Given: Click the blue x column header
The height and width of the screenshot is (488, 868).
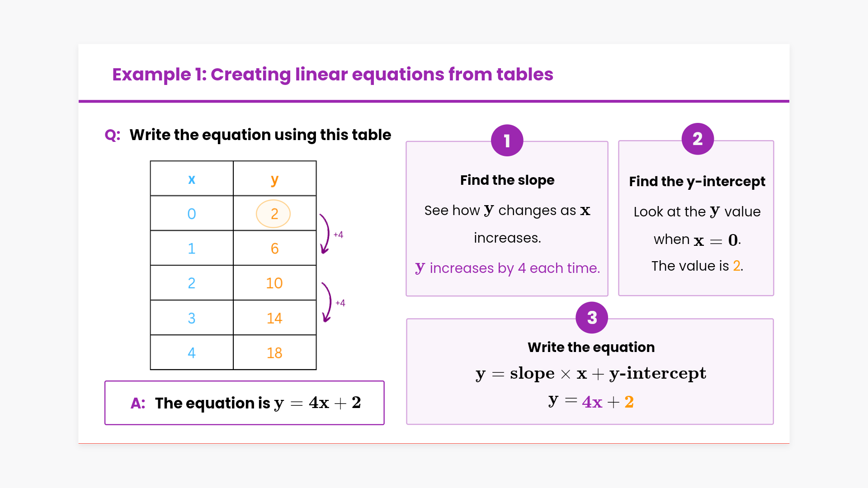Looking at the screenshot, I should pyautogui.click(x=192, y=179).
